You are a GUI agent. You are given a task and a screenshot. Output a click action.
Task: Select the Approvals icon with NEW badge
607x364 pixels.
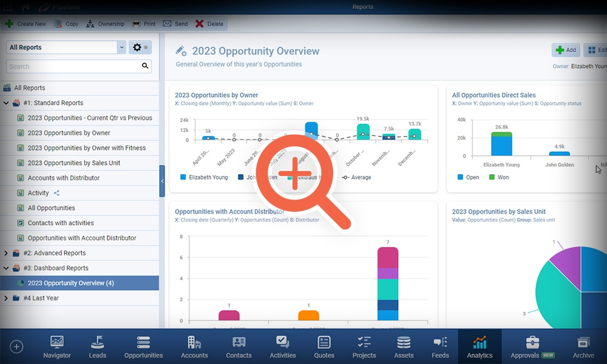click(x=532, y=346)
